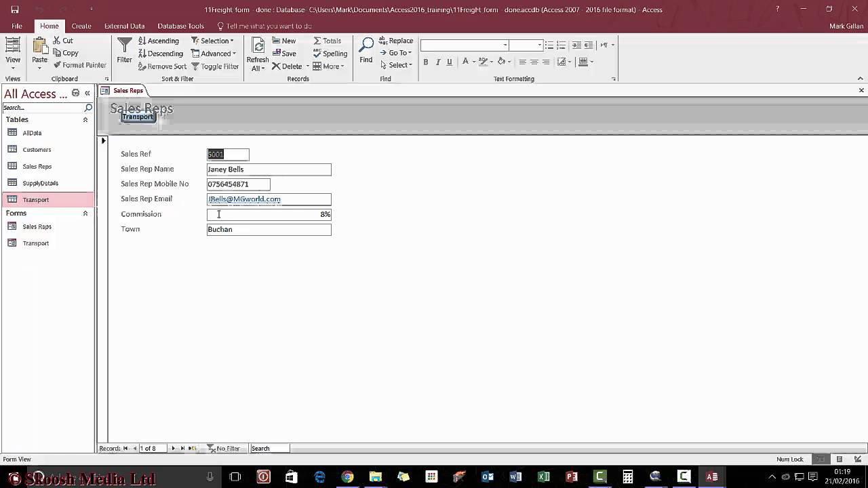The width and height of the screenshot is (868, 488).
Task: Apply the text highlight color
Action: [x=483, y=62]
